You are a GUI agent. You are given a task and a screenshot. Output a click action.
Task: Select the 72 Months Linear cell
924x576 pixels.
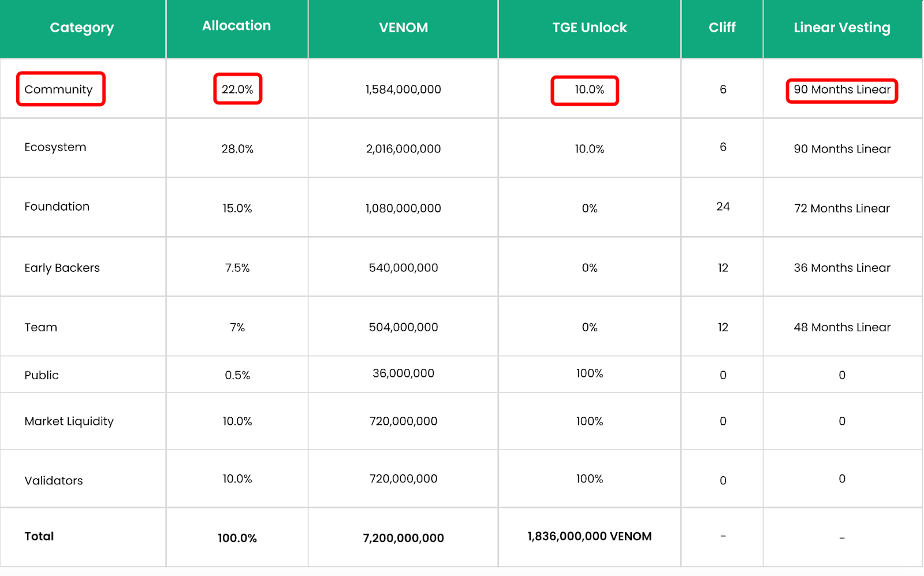click(x=842, y=208)
